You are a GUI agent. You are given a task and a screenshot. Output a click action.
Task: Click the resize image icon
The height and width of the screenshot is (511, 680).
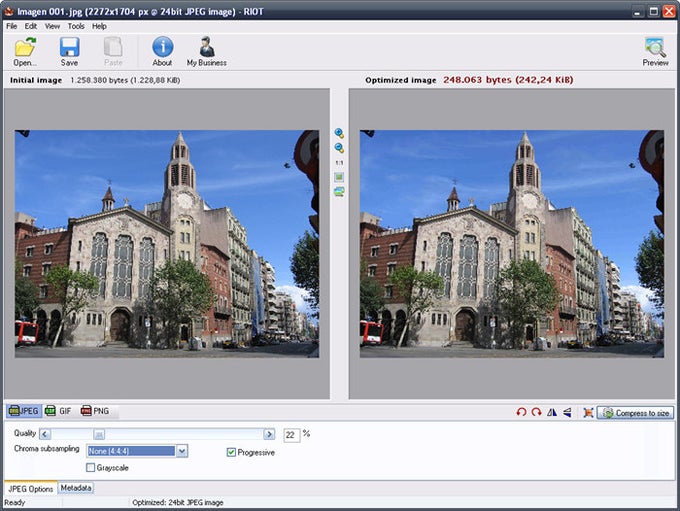coord(588,413)
